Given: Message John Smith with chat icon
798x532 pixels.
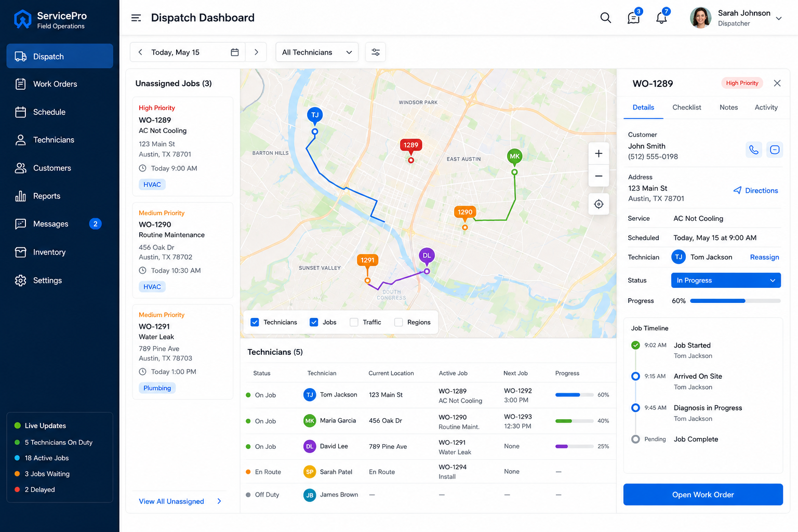Looking at the screenshot, I should 775,150.
